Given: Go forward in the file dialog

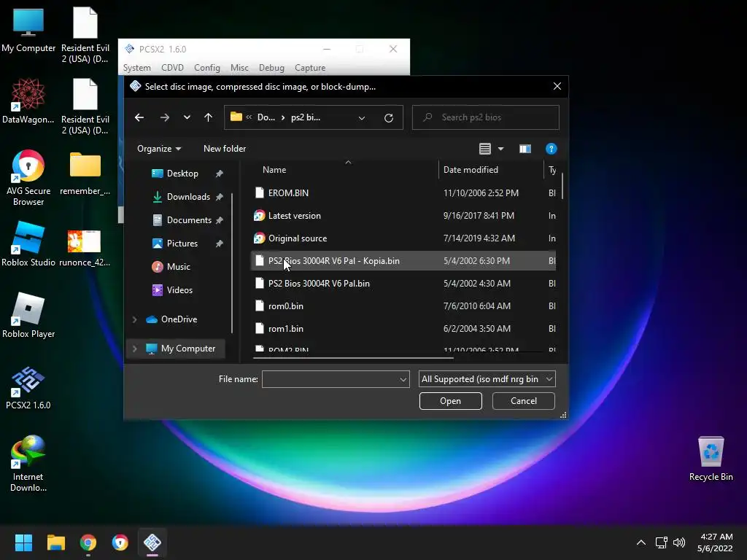Looking at the screenshot, I should pyautogui.click(x=164, y=117).
